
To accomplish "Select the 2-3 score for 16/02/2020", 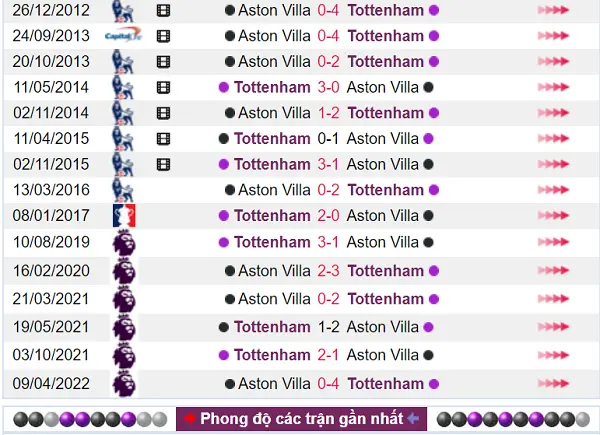I will (x=328, y=271).
